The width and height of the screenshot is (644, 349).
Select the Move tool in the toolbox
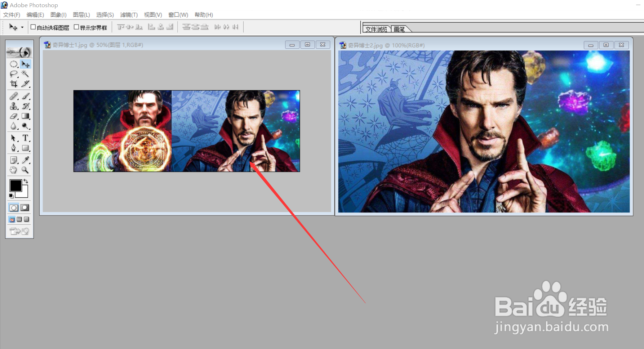(25, 64)
